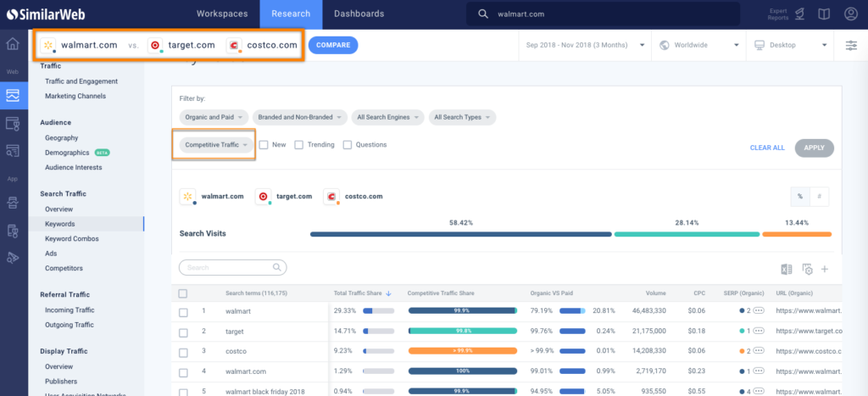This screenshot has width=868, height=396.
Task: Click walmart.com dark blue search visits bar
Action: 460,234
